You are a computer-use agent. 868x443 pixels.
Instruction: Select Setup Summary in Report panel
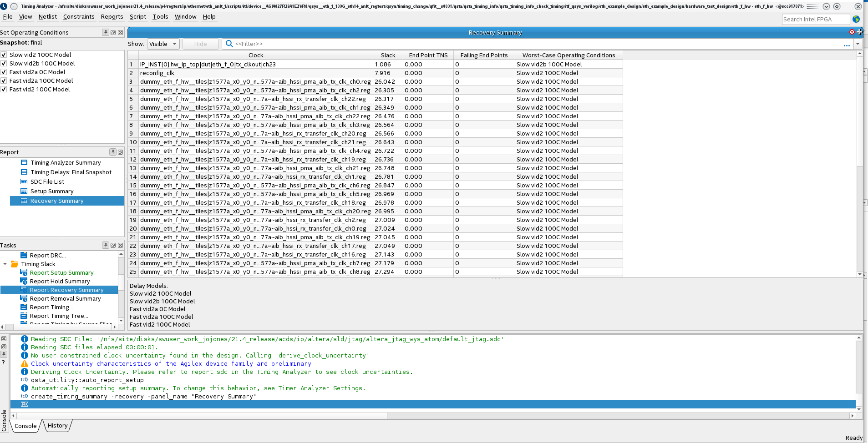pos(52,191)
